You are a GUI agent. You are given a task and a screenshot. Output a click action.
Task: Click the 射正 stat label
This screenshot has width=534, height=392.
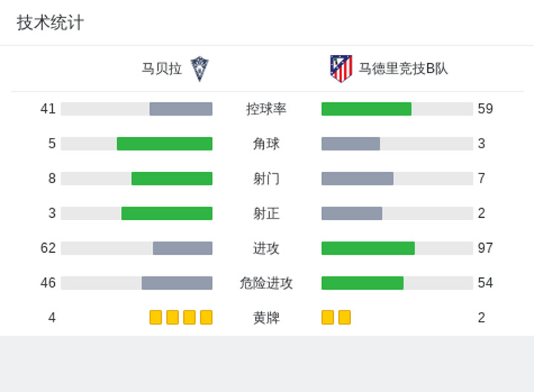tap(266, 213)
